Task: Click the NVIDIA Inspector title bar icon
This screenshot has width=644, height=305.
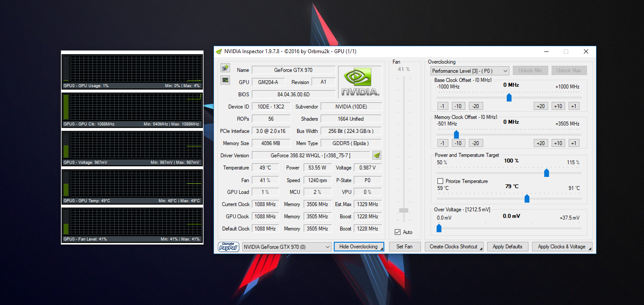Action: click(218, 51)
